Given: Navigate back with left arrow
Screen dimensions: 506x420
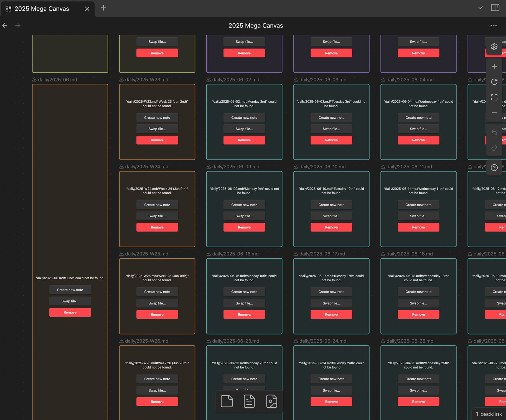Looking at the screenshot, I should [x=5, y=26].
